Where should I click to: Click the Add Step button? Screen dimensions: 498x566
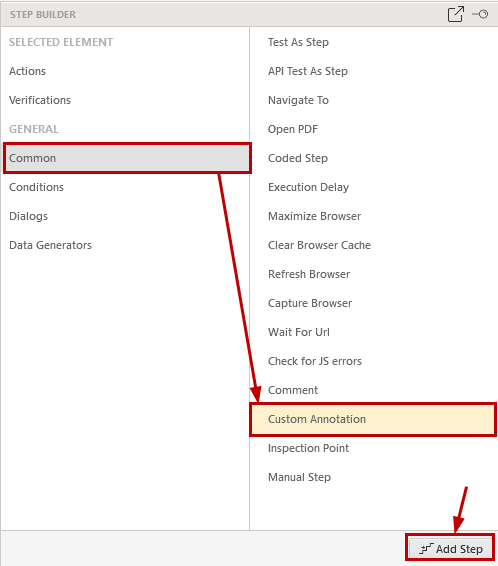pyautogui.click(x=451, y=549)
